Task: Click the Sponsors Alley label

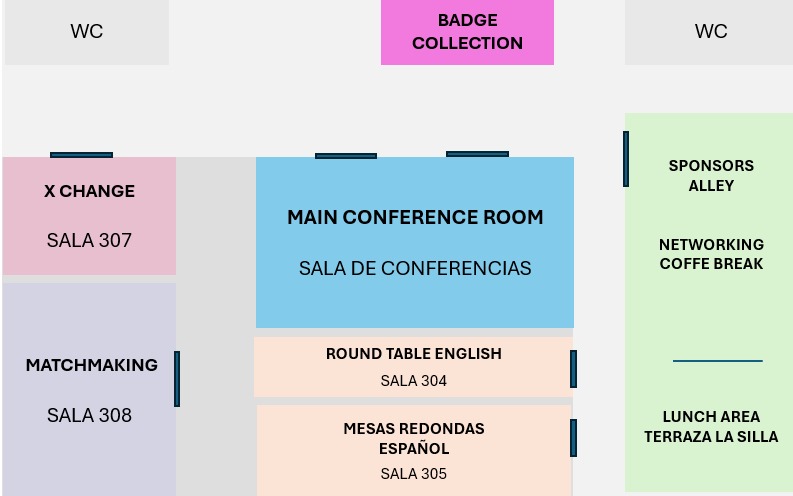Action: tap(711, 175)
